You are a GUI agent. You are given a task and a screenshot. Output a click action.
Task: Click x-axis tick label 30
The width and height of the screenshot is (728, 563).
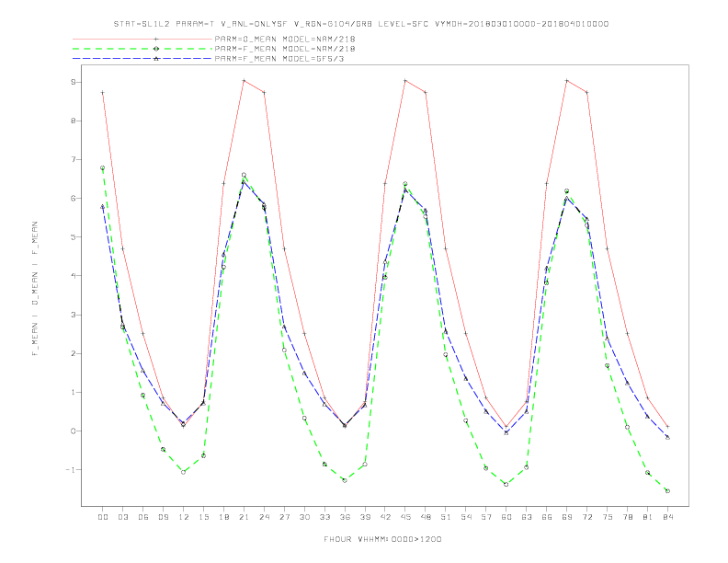click(x=304, y=517)
